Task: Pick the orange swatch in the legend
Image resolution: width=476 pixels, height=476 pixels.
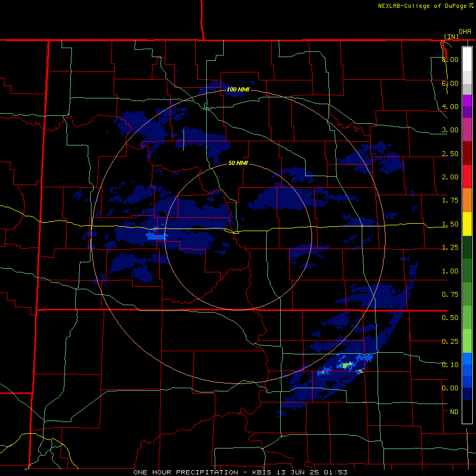Action: [x=467, y=200]
